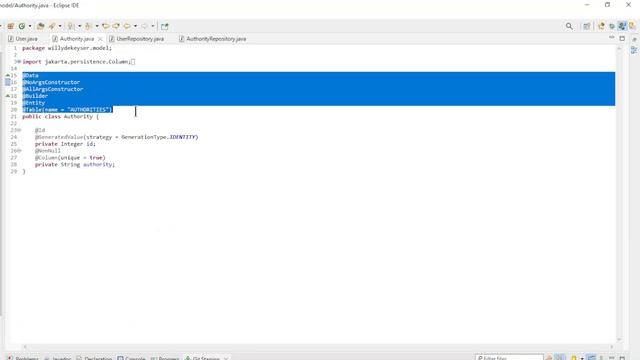Viewport: 640px width, 360px height.
Task: Click the Pin Editor toolbar icon
Action: [164, 26]
